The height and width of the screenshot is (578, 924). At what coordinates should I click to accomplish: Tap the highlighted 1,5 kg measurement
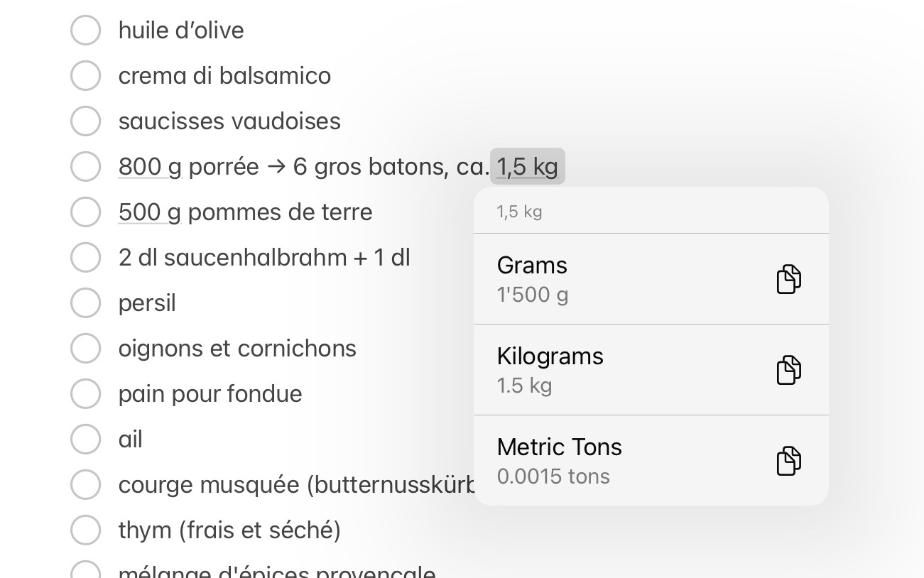(527, 167)
